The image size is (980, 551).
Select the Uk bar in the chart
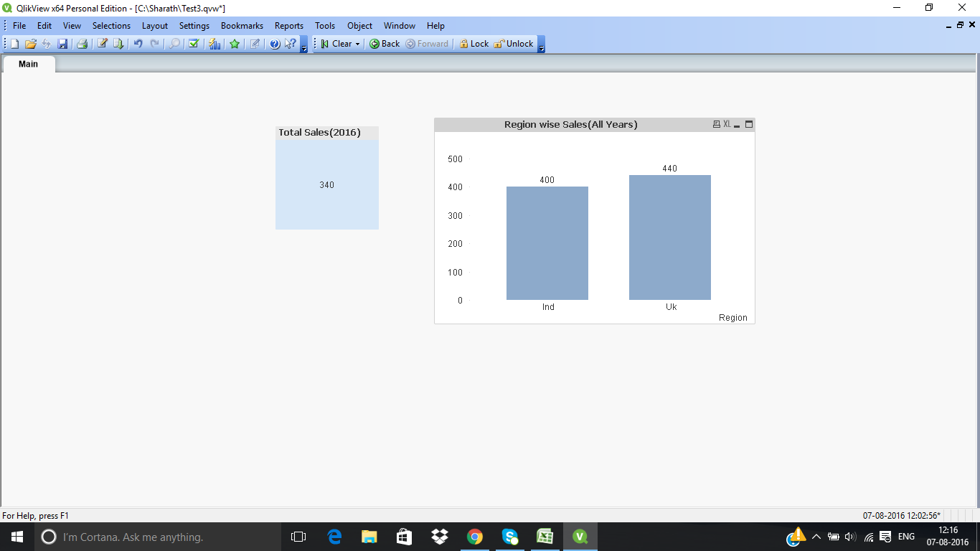tap(670, 237)
